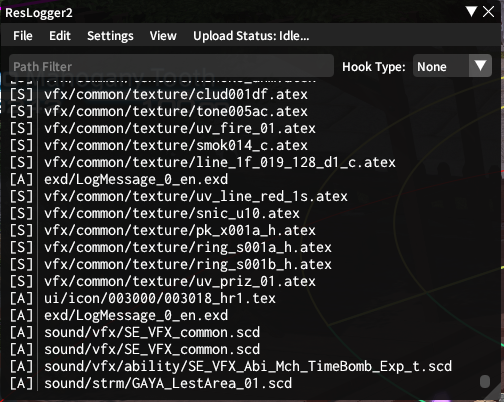Collapse the ResLogger2 window with triangle icon
The width and height of the screenshot is (504, 402).
(x=471, y=12)
